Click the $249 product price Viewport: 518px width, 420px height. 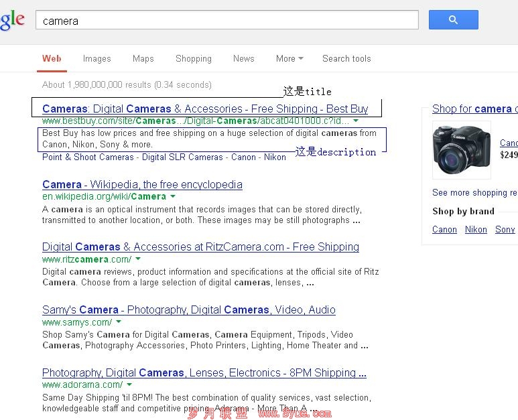pyautogui.click(x=509, y=155)
